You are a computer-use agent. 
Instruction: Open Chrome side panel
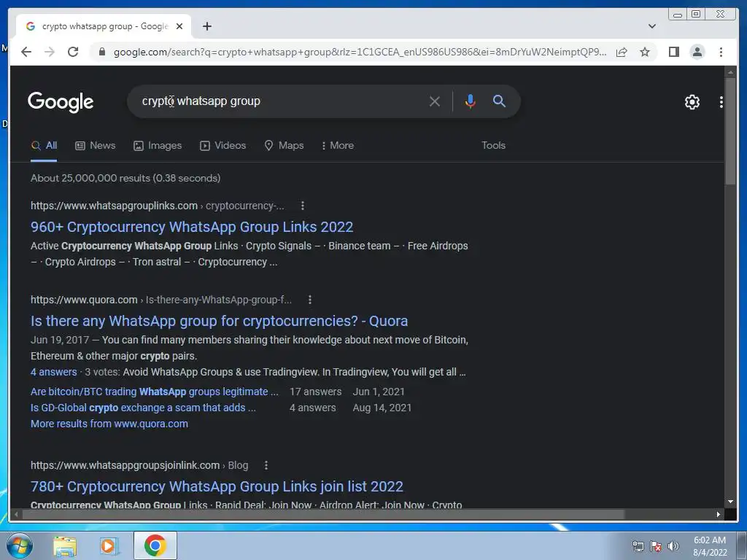coord(673,52)
